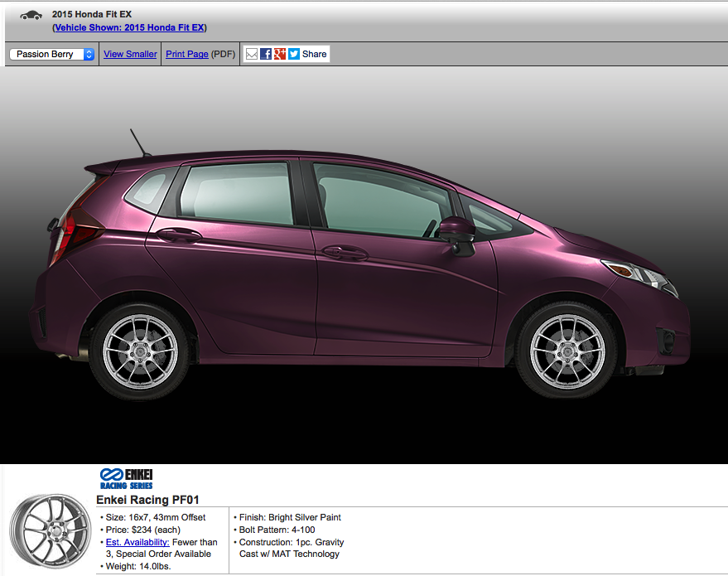Click Finish: Bright Silver Paint text
The image size is (728, 576).
[x=290, y=517]
